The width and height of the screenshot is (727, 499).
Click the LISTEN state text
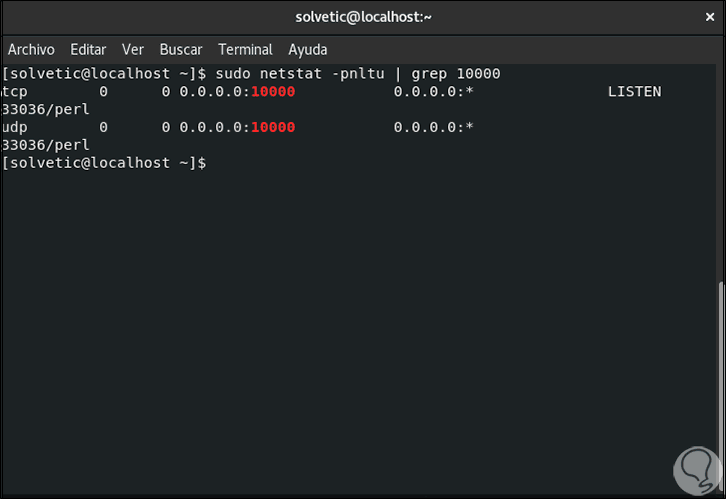coord(634,91)
